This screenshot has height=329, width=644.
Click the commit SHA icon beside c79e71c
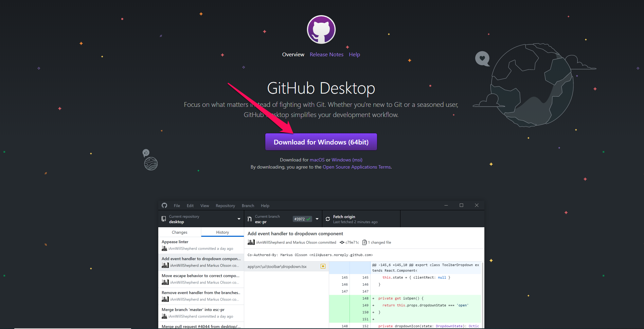pyautogui.click(x=342, y=243)
